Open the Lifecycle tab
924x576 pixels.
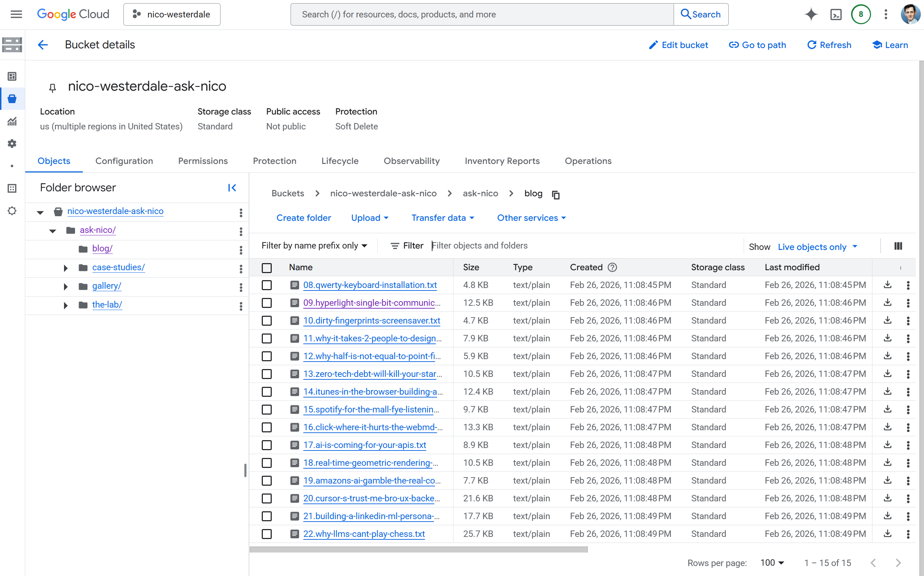click(x=340, y=161)
